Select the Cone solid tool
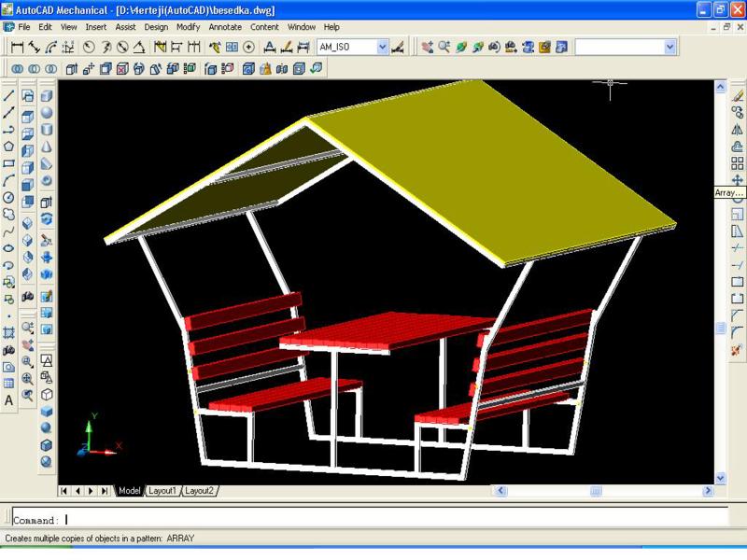 click(47, 147)
